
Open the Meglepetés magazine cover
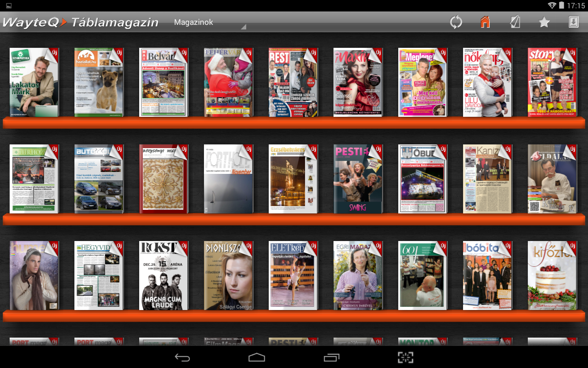pos(423,82)
